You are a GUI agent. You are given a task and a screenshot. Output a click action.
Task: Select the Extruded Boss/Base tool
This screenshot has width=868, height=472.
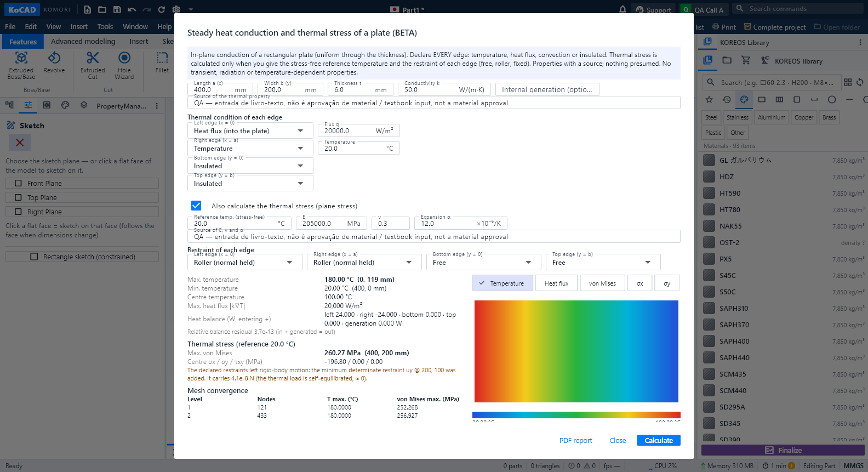tap(21, 65)
